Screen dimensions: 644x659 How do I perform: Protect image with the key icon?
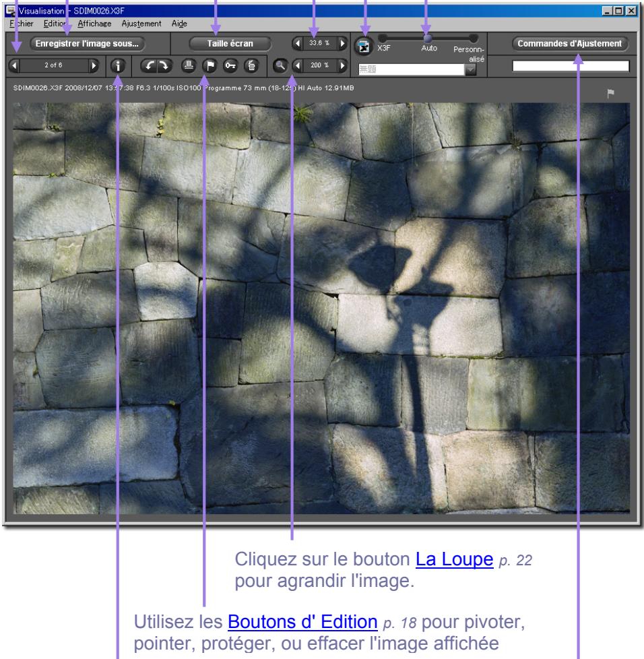tap(230, 65)
